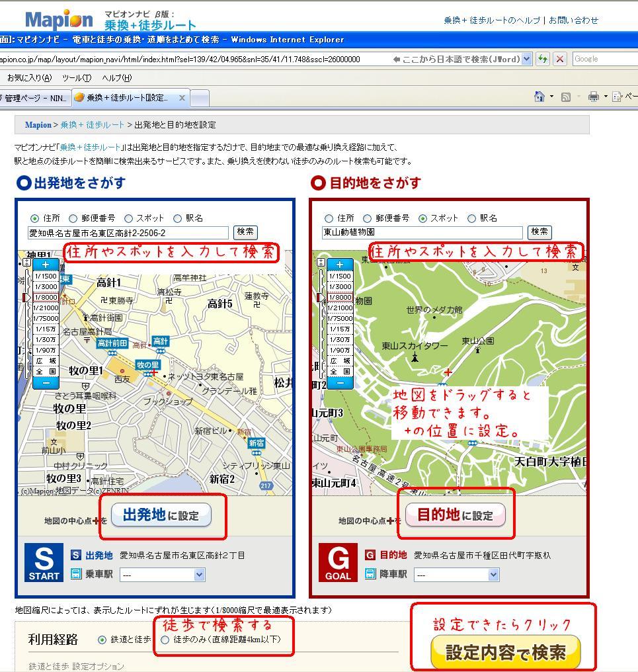Viewport: 638px width, 672px height.
Task: Click the Google search box
Action: pos(605,59)
